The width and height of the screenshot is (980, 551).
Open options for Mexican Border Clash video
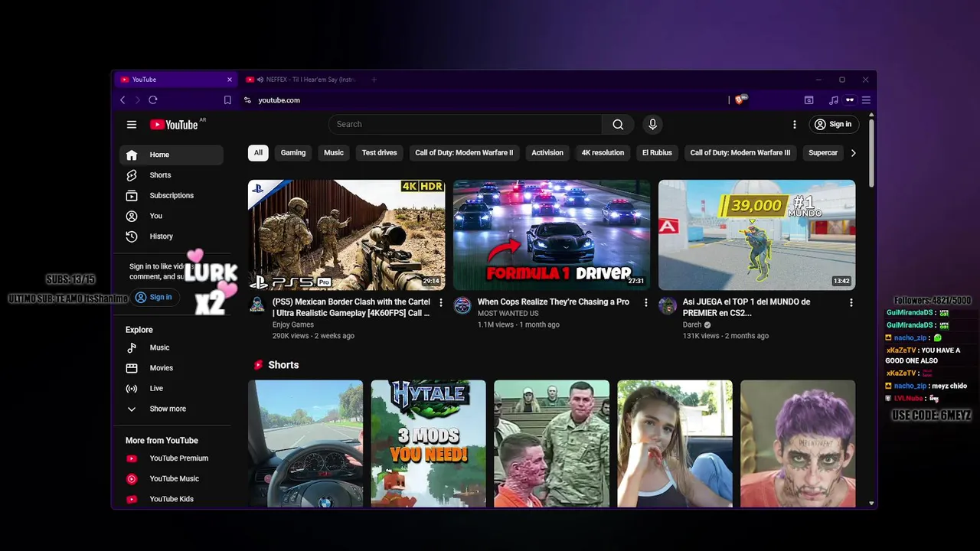(441, 303)
